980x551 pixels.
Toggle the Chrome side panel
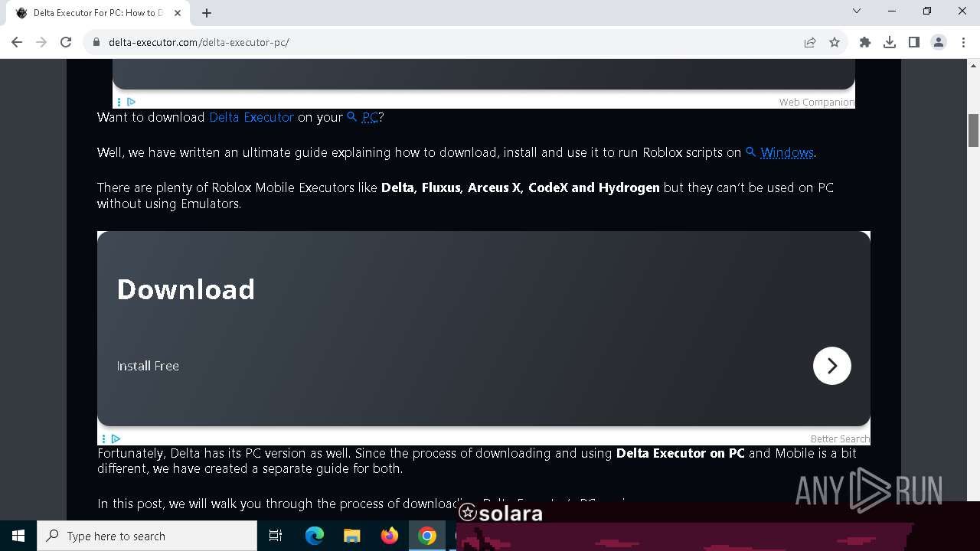(x=914, y=42)
